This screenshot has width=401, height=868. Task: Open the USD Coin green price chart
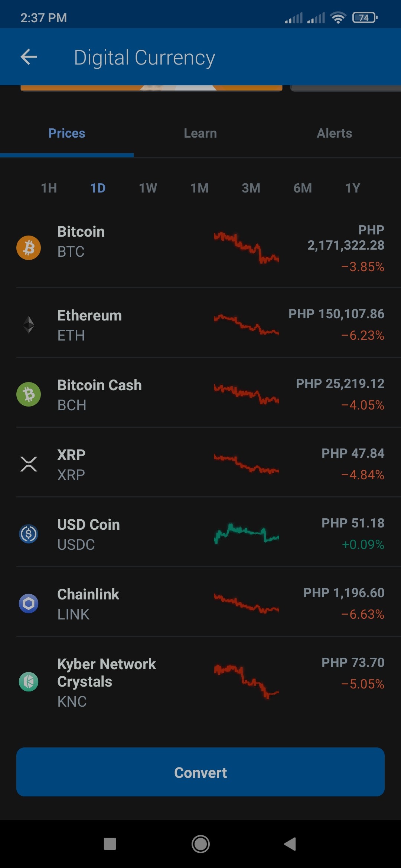click(246, 533)
